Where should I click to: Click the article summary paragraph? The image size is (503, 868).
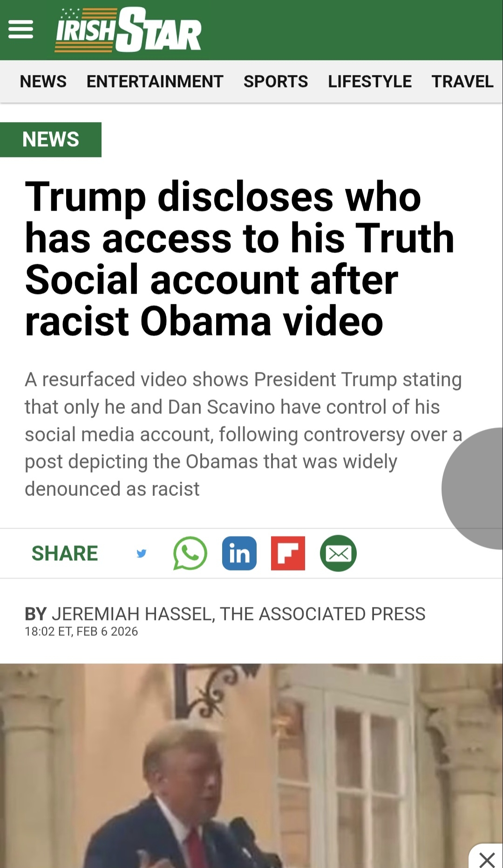(x=244, y=434)
